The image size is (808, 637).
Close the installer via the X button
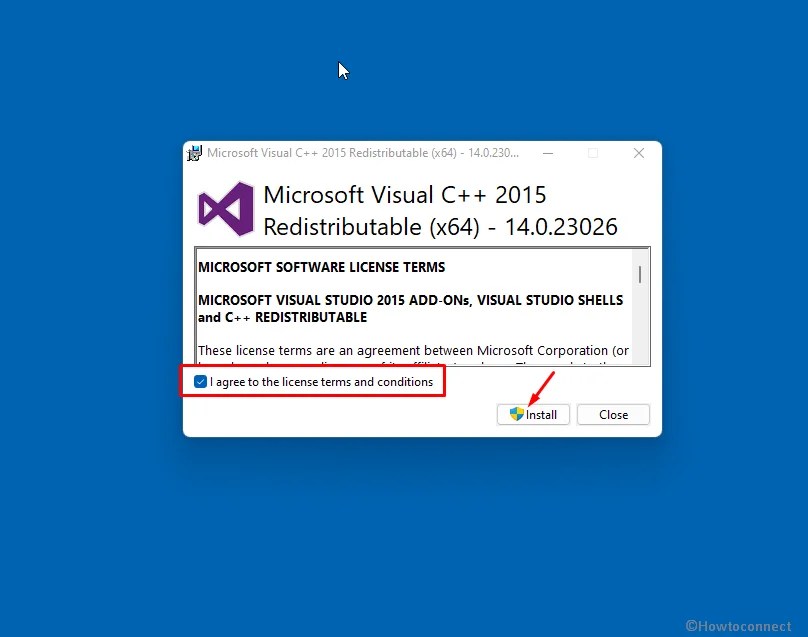click(x=639, y=153)
